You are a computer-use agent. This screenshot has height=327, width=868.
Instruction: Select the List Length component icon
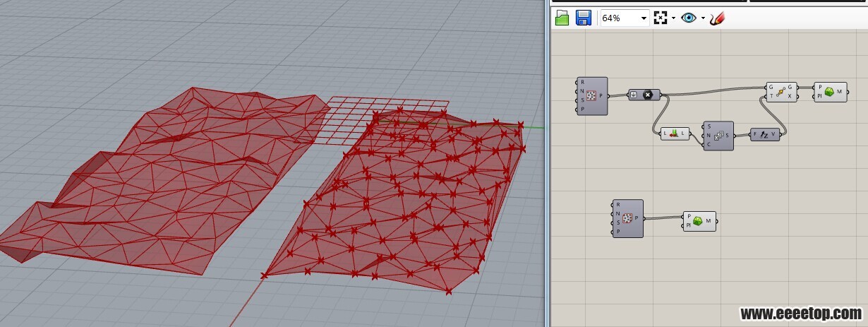tap(675, 133)
